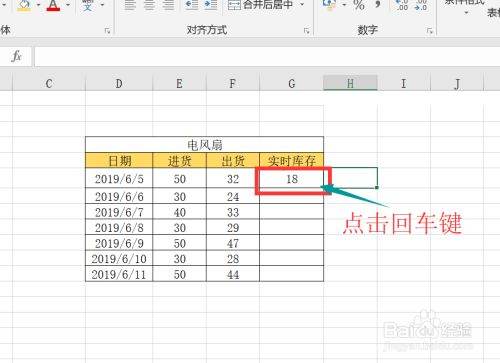
Task: Select the date cell 2019/6/11
Action: [x=119, y=274]
